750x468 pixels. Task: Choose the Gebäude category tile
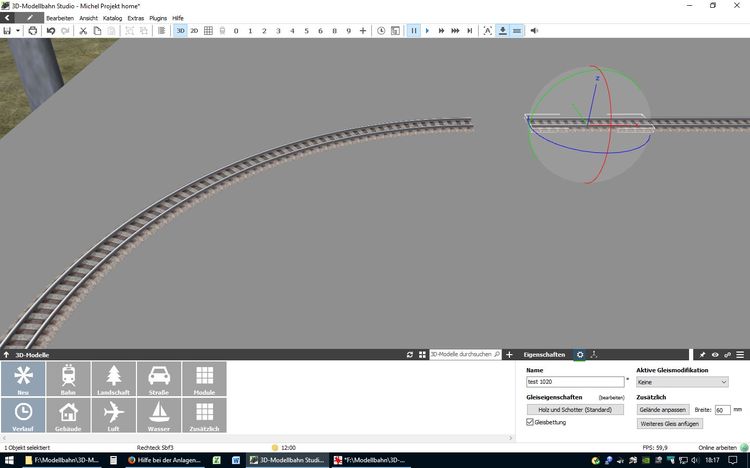(x=68, y=415)
